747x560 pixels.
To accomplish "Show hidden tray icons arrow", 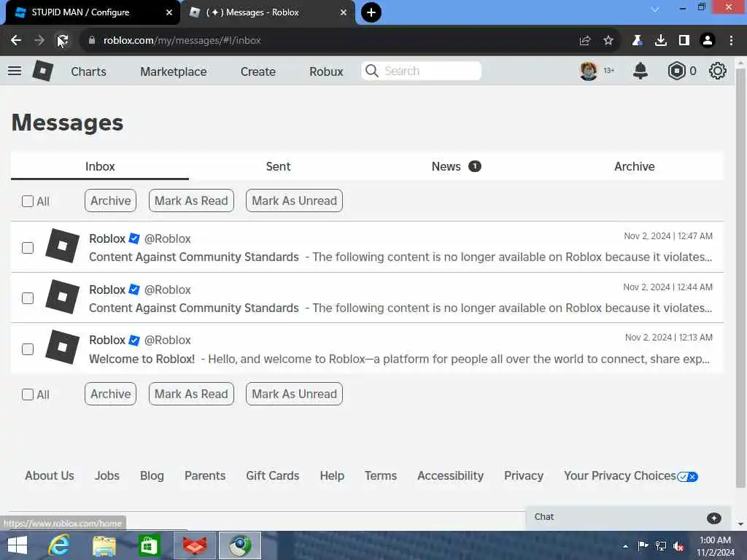I will [625, 546].
